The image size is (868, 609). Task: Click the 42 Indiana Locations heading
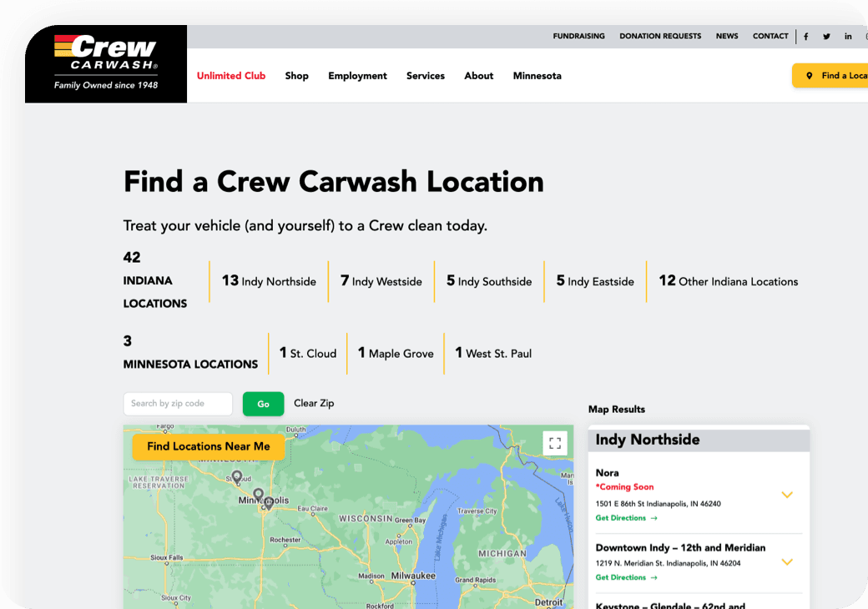[155, 280]
